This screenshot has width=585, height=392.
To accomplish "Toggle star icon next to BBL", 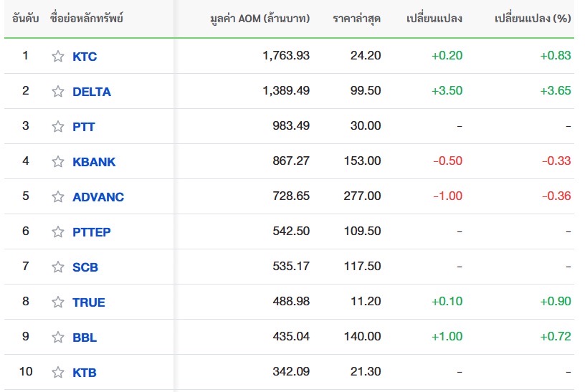I will click(58, 338).
